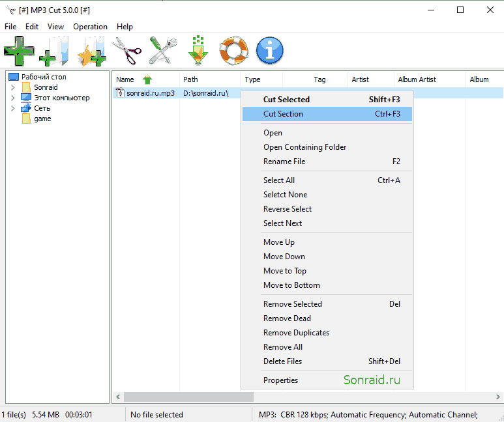Screen dimensions: 504x422
Task: Choose Cut Section in context menu
Action: click(x=327, y=114)
